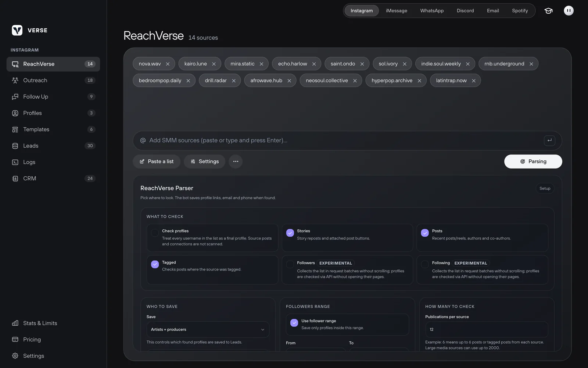This screenshot has height=368, width=588.
Task: Open the more options ellipsis button
Action: click(x=236, y=162)
